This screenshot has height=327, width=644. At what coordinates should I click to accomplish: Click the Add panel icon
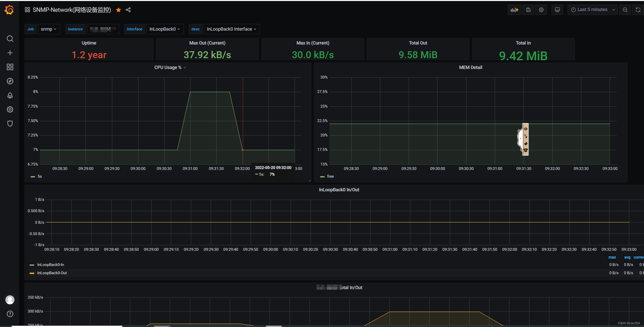click(514, 10)
